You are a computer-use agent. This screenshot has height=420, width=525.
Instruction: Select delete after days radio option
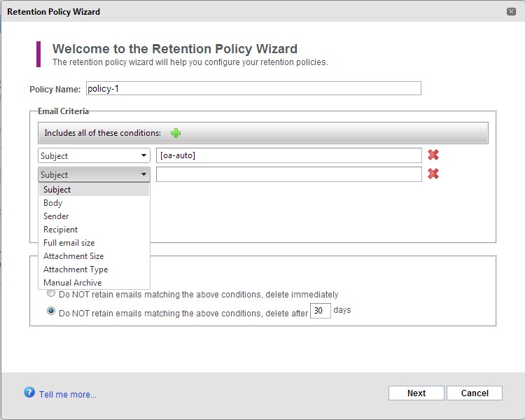tap(51, 311)
